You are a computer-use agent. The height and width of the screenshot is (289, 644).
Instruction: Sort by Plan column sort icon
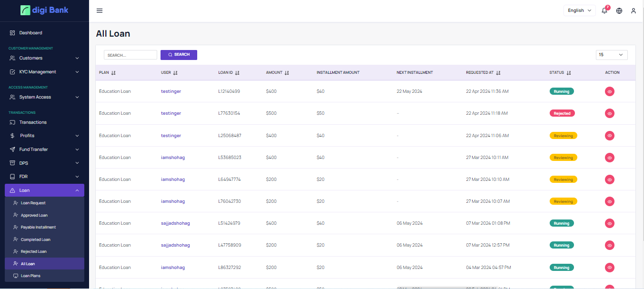point(113,73)
